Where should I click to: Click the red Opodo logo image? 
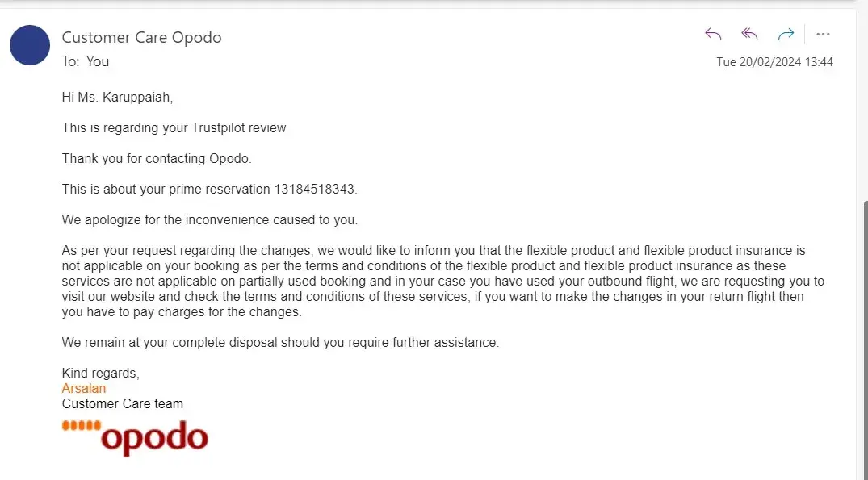(136, 437)
